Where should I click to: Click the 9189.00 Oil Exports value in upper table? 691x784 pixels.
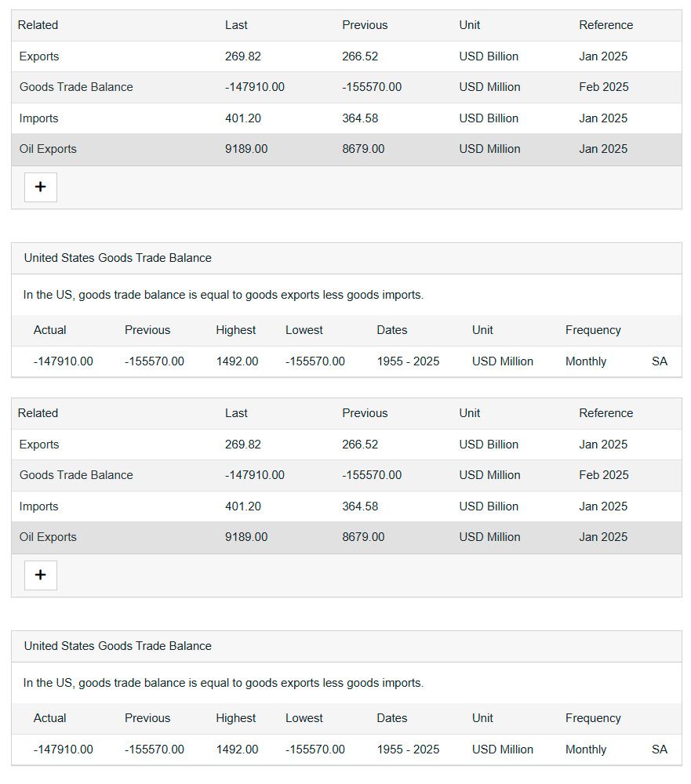246,149
